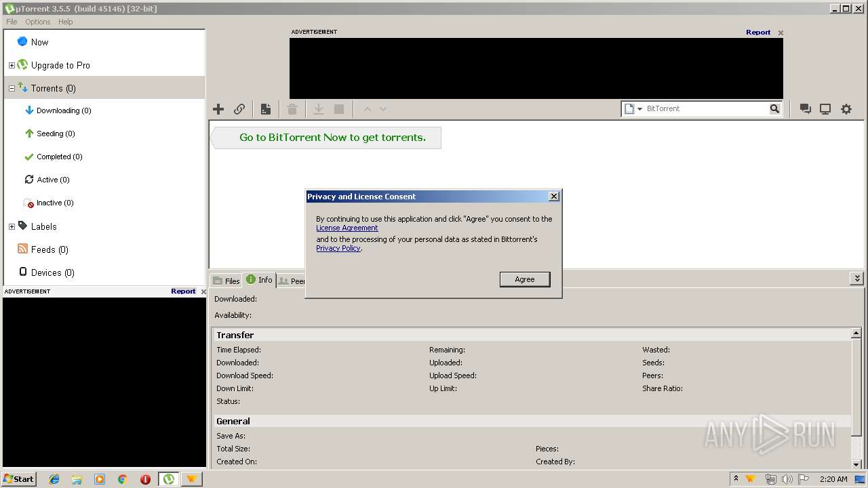Close the Privacy and License Consent dialog
Viewport: 868px width, 488px height.
click(x=554, y=196)
